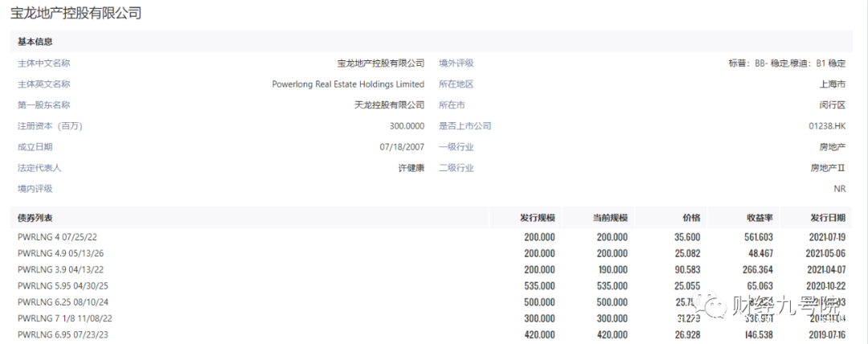Select yield value 146.538
Screen dimensions: 868x344
pos(759,335)
